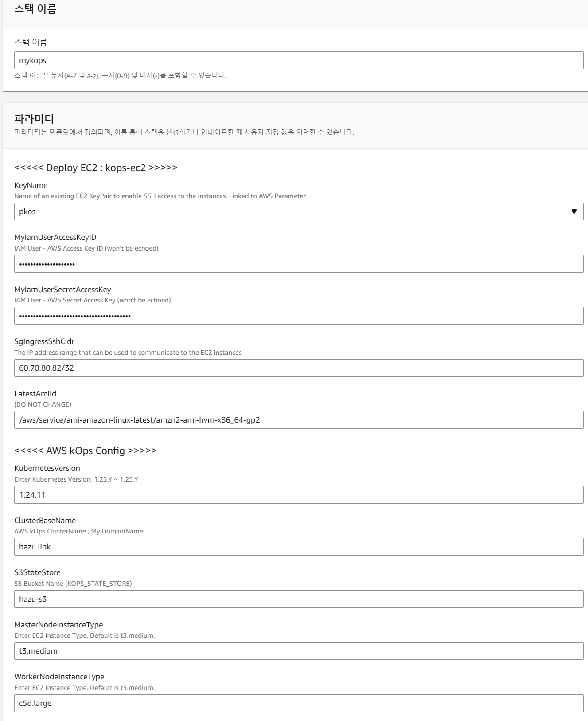Click the WorkerNodeInstanceType field showing c5d.large

point(299,703)
